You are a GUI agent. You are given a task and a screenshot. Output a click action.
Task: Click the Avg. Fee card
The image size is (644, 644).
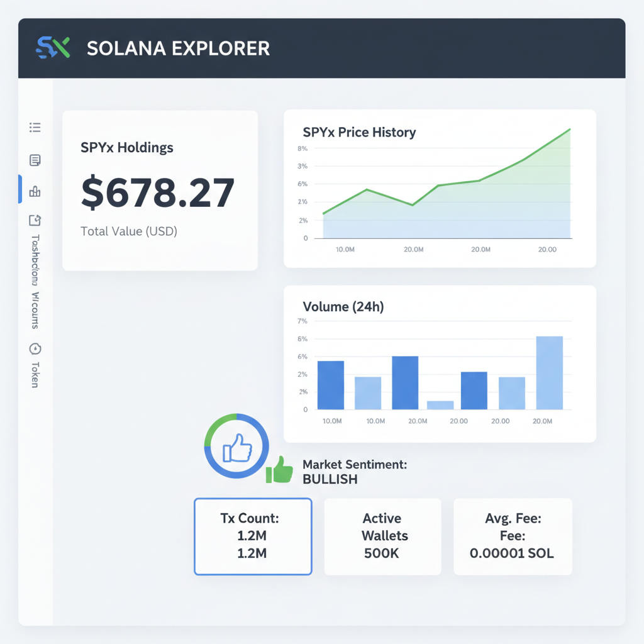pyautogui.click(x=513, y=536)
